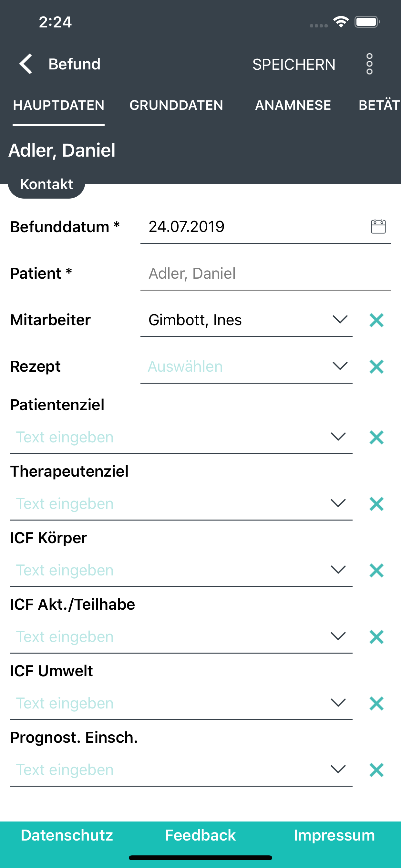Open the Rezept Auswählen dropdown
This screenshot has width=401, height=868.
point(340,366)
